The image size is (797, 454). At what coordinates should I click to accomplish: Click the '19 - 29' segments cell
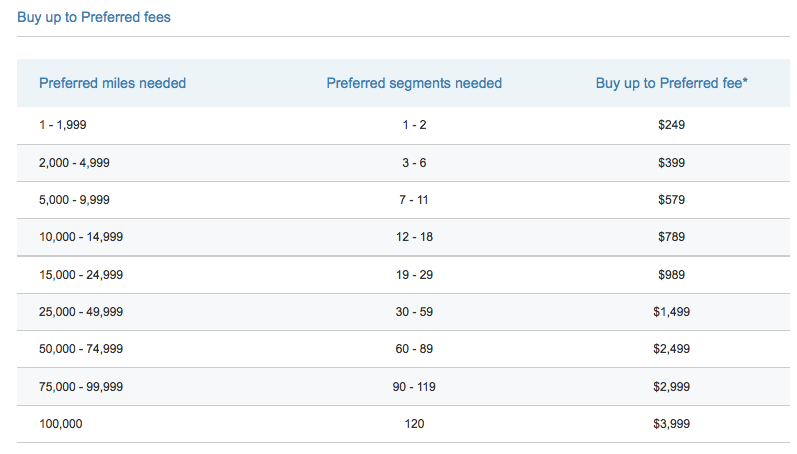point(415,275)
